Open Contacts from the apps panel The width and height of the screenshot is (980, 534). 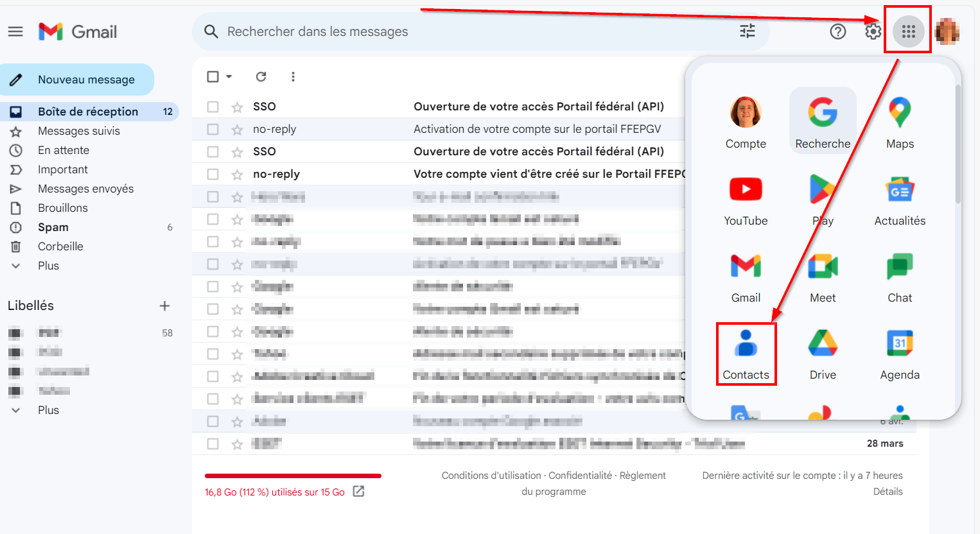pos(746,354)
